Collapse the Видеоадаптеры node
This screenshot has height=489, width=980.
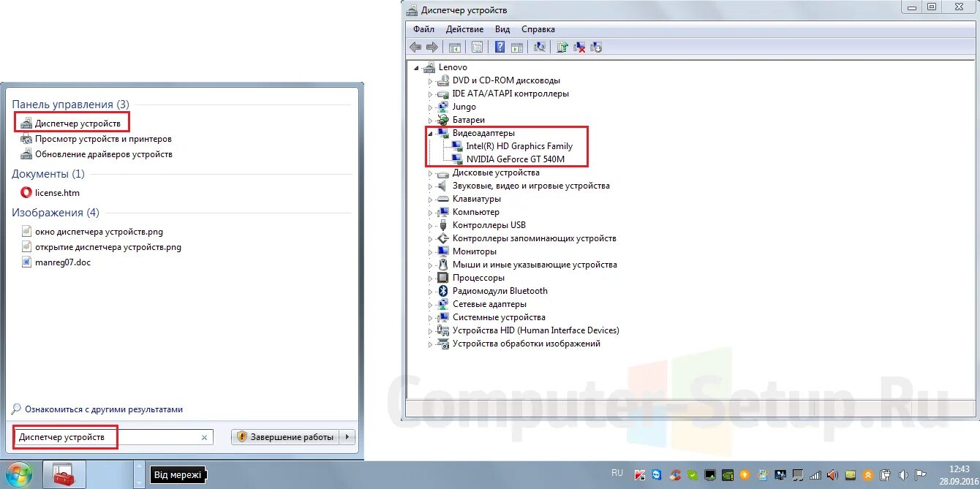(x=431, y=134)
